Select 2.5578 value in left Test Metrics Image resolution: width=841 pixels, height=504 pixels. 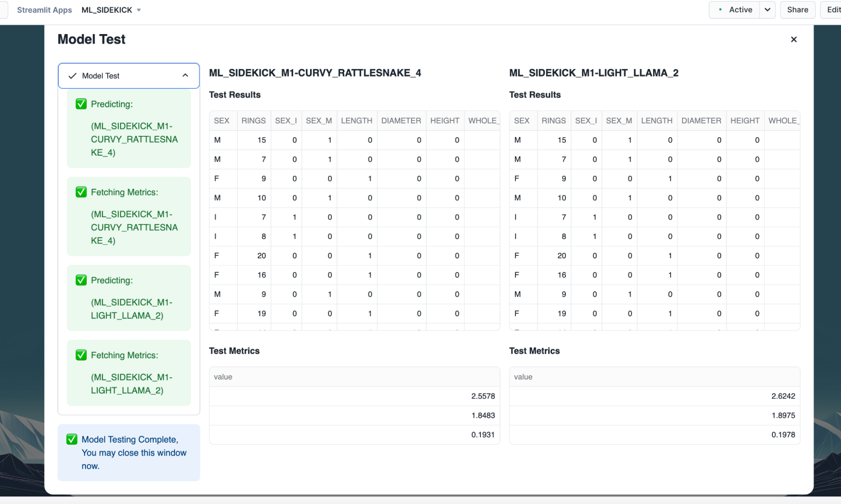[483, 396]
